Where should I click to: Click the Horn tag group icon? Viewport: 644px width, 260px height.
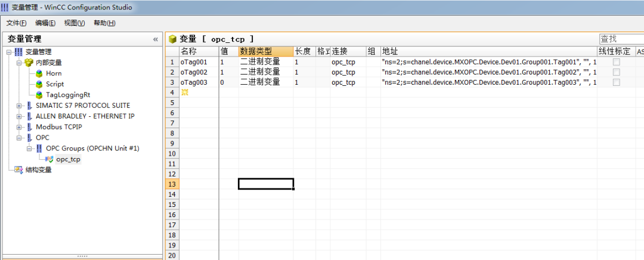tap(39, 73)
